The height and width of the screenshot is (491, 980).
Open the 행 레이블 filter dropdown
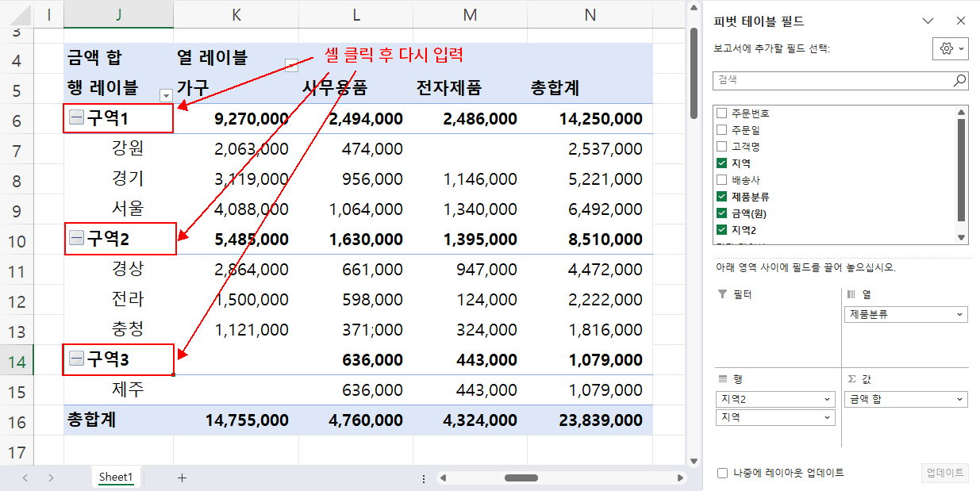point(166,95)
